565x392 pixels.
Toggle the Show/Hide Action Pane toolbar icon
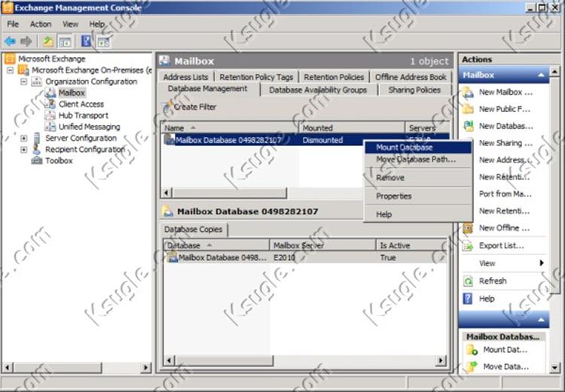pos(103,41)
